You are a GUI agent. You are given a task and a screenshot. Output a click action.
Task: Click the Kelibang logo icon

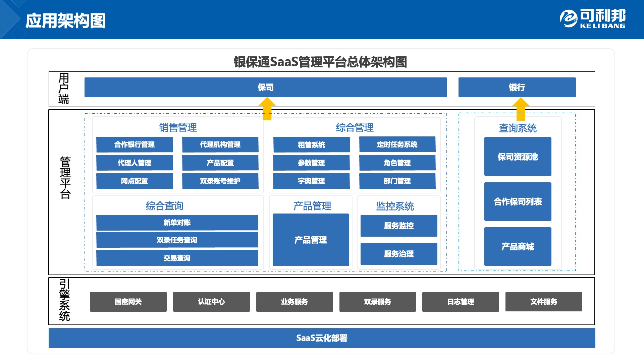[x=568, y=19]
